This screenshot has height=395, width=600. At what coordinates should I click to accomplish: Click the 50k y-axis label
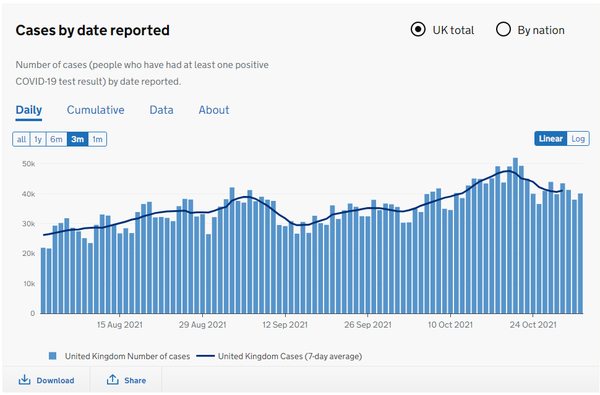pyautogui.click(x=29, y=164)
